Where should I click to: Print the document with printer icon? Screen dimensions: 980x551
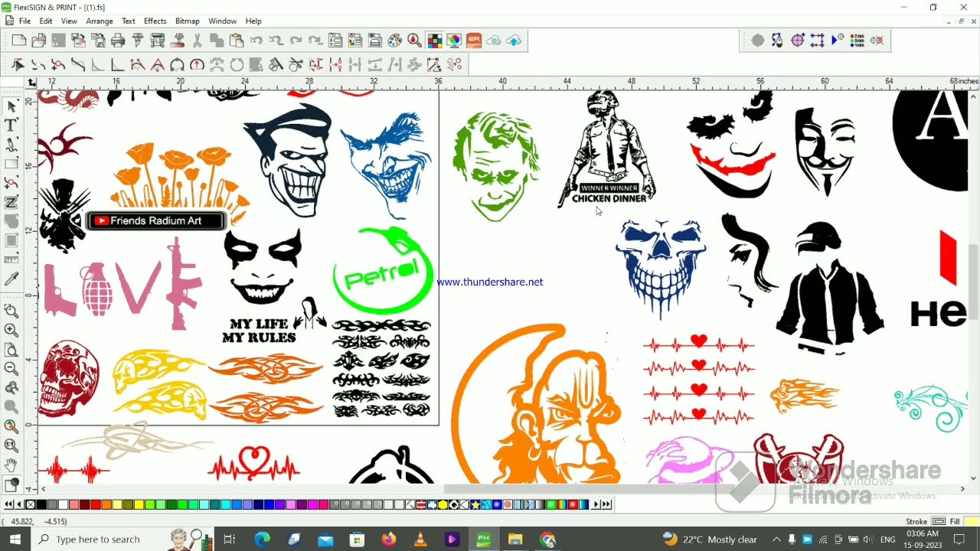tap(118, 41)
